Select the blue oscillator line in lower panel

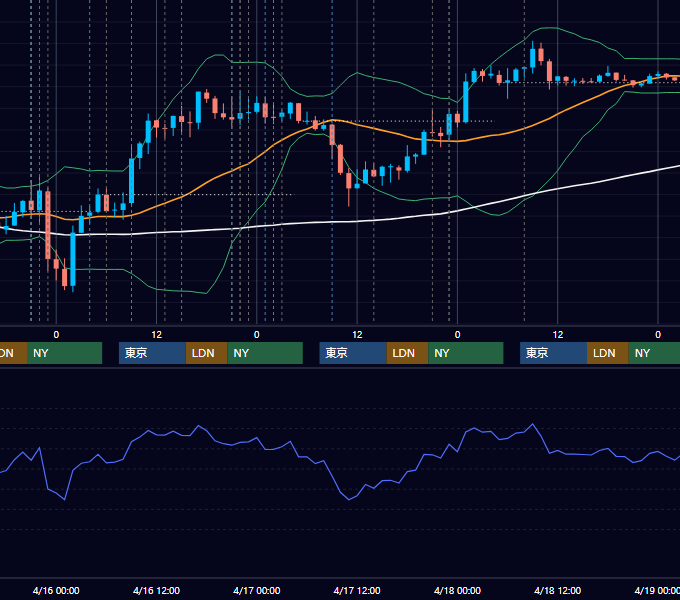330,473
